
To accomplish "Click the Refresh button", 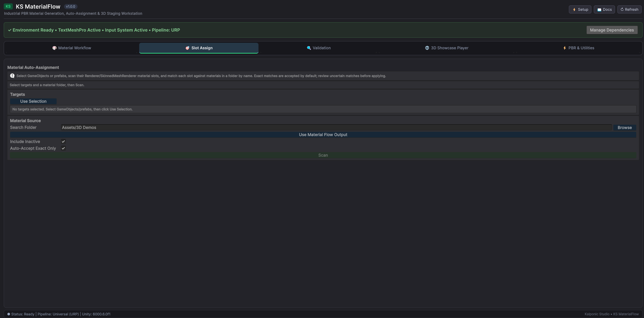I will [629, 9].
